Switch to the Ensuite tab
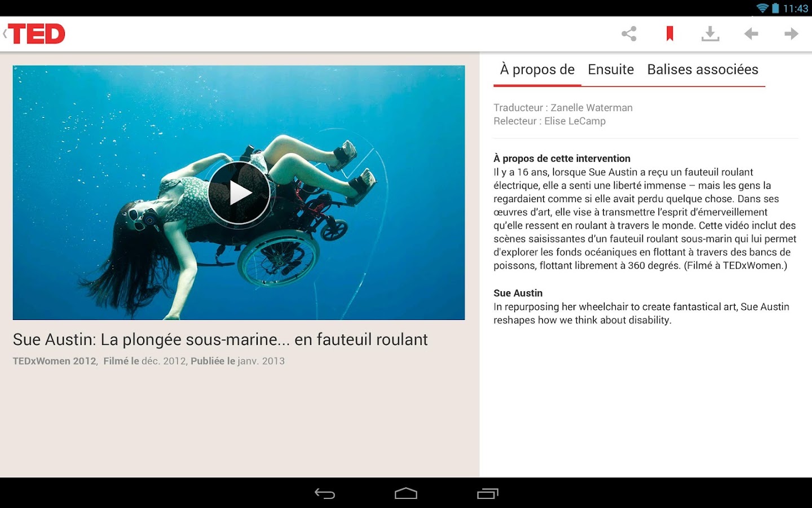 [x=611, y=69]
